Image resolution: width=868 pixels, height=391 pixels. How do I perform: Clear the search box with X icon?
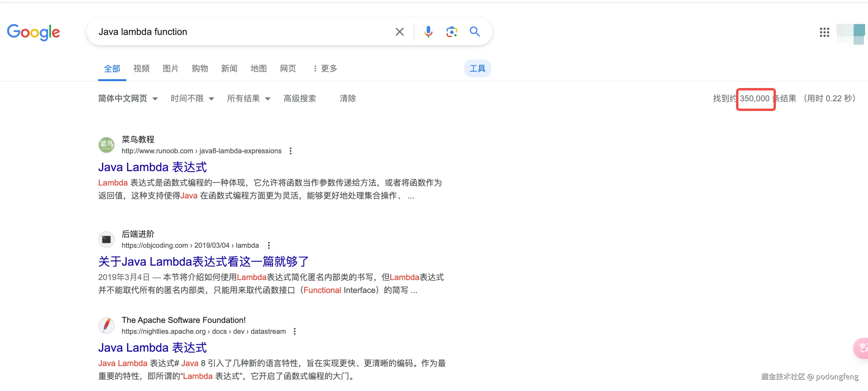click(x=400, y=32)
